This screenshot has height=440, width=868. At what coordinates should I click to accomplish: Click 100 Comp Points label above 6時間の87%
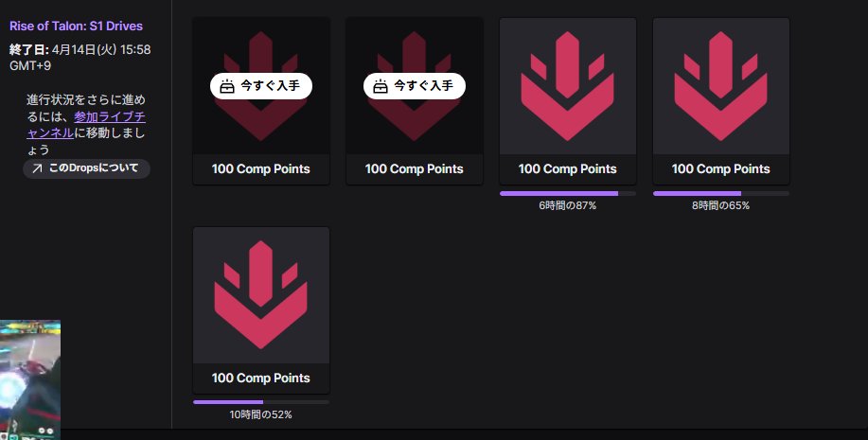click(567, 168)
